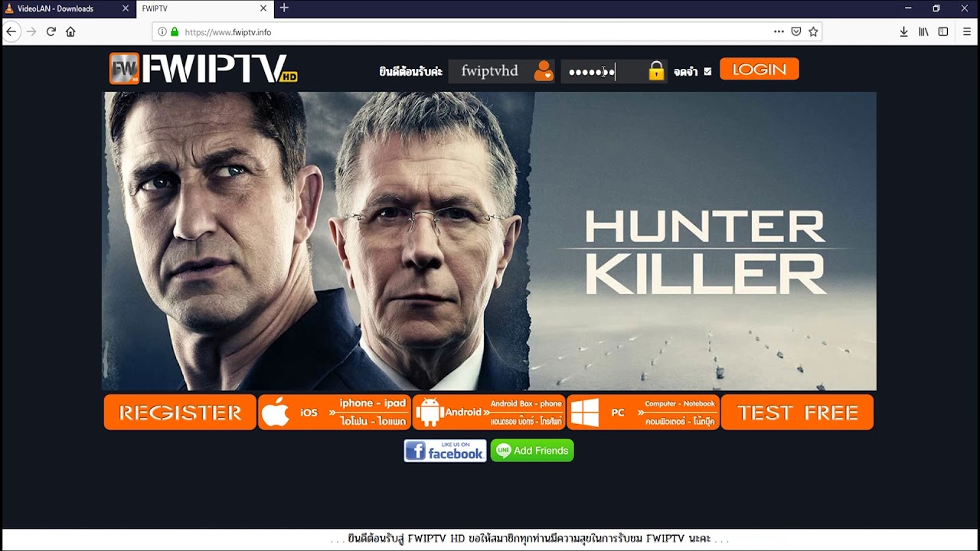The width and height of the screenshot is (980, 551).
Task: Click the orange LOGIN button
Action: (x=759, y=70)
